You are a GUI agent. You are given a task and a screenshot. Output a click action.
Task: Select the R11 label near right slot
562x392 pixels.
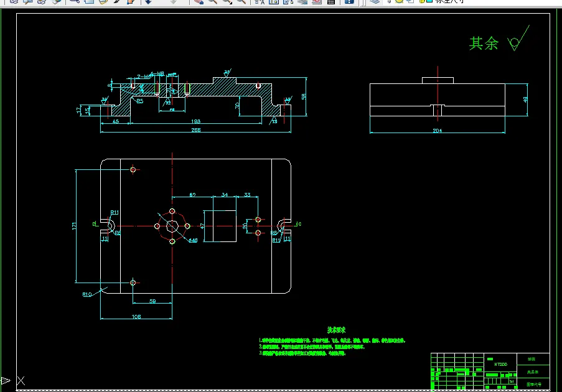click(276, 240)
